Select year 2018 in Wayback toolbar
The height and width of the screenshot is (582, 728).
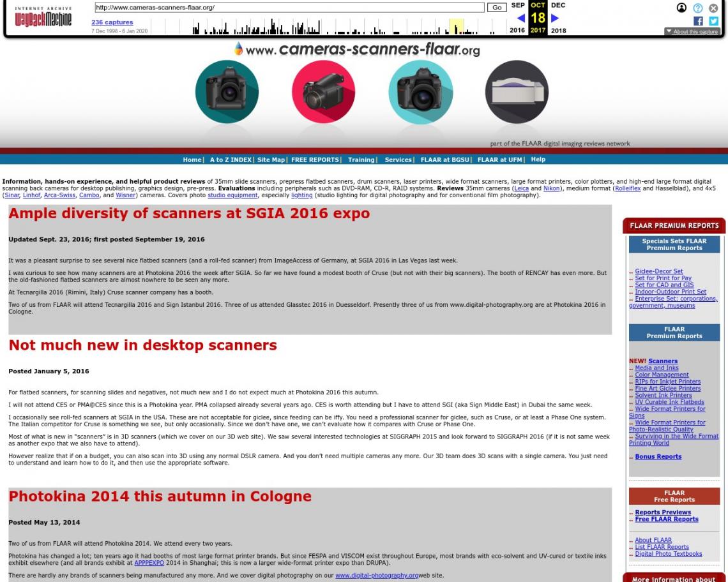coord(558,31)
